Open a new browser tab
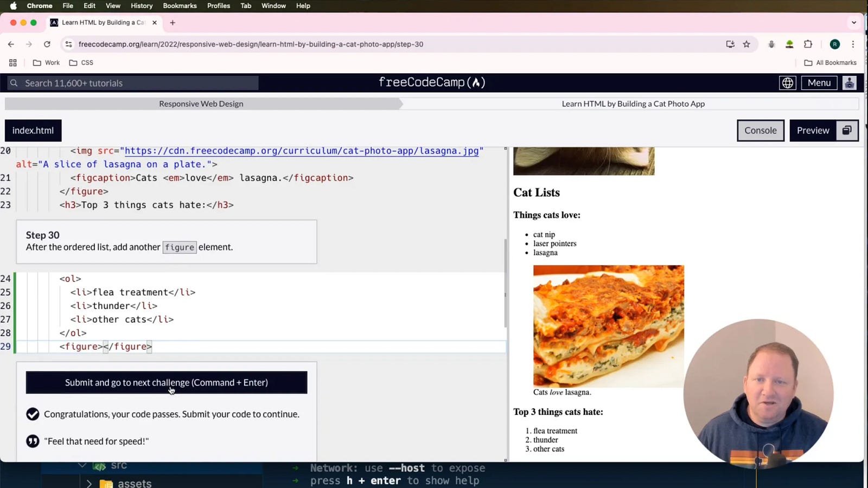Viewport: 868px width, 488px height. [173, 23]
